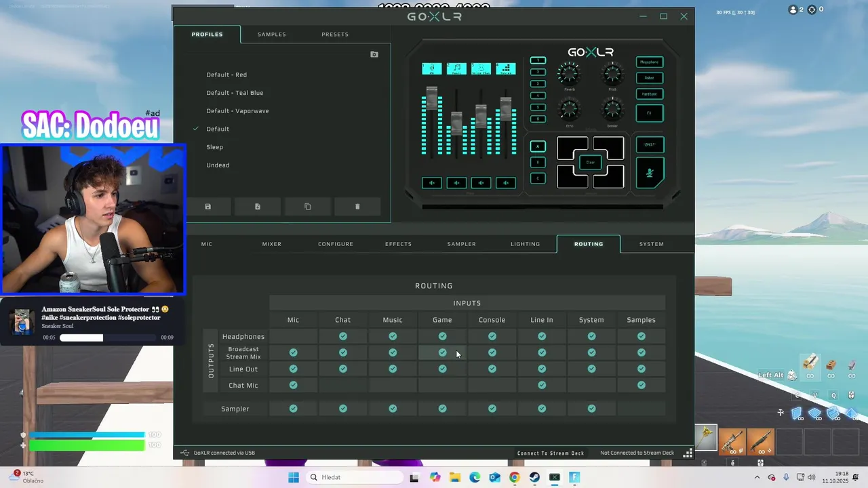Click the Reverb knob
The width and height of the screenshot is (868, 488).
569,73
